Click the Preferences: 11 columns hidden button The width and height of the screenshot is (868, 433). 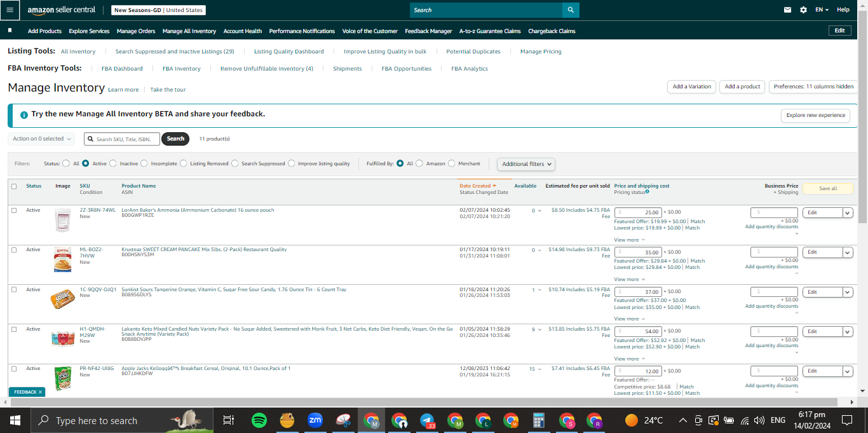[813, 86]
